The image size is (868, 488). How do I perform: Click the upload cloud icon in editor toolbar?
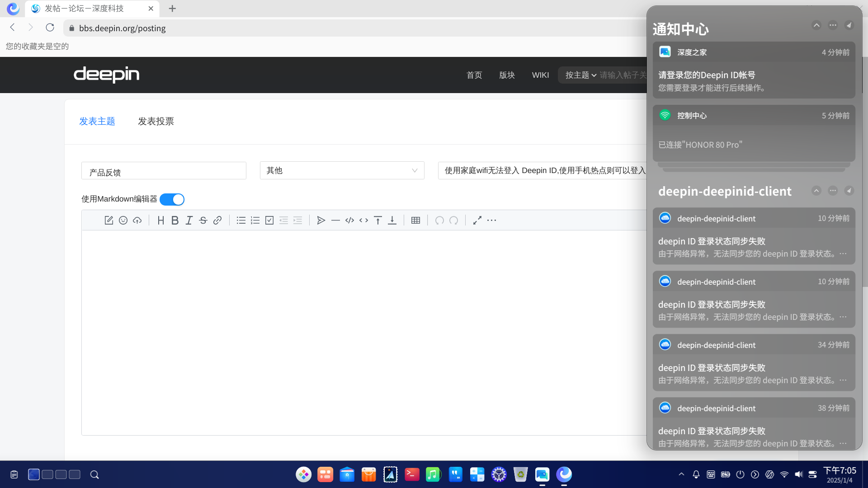tap(137, 220)
